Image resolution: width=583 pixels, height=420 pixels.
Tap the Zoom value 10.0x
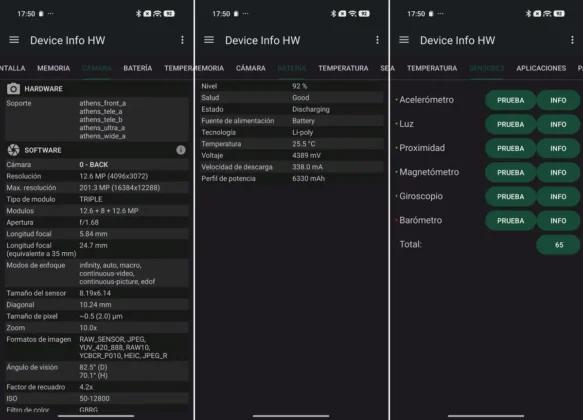[x=88, y=328]
